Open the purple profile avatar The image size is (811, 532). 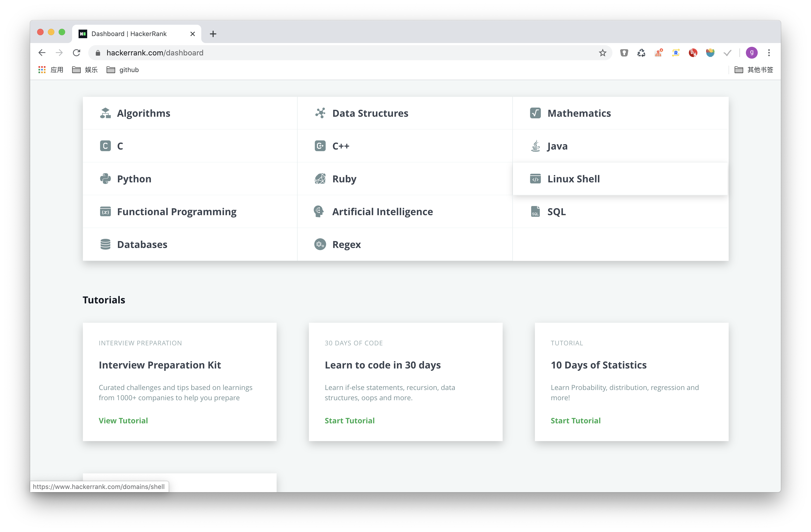pos(751,53)
